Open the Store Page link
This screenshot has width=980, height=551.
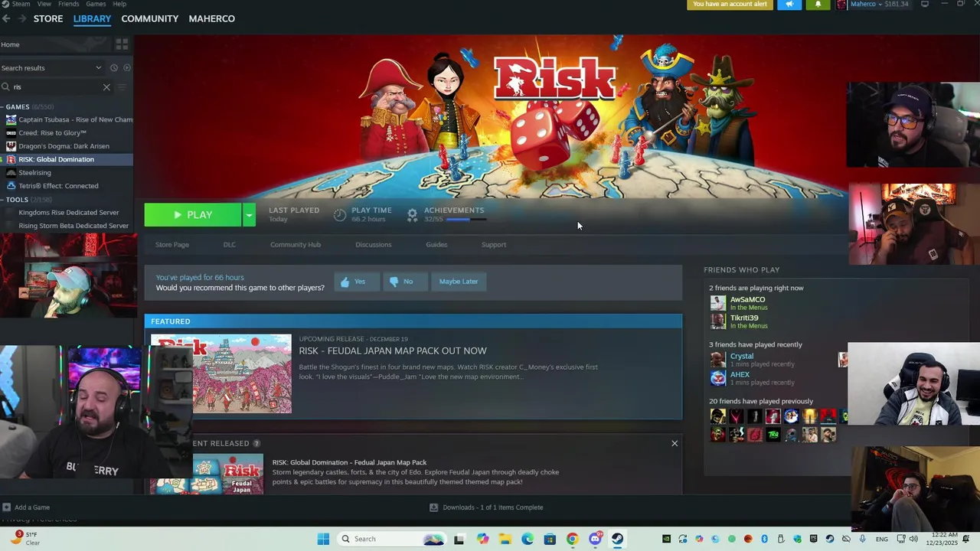(x=172, y=245)
